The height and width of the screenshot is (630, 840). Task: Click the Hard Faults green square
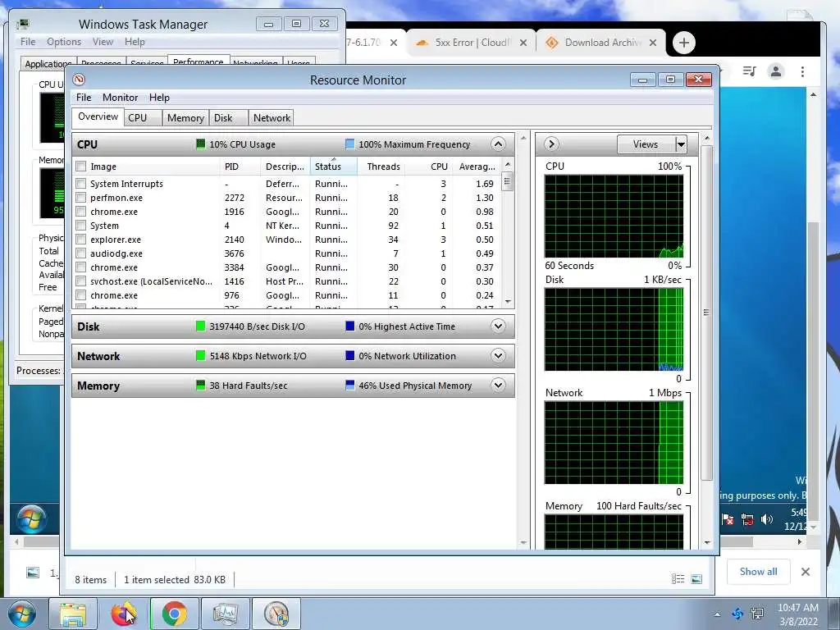click(200, 386)
